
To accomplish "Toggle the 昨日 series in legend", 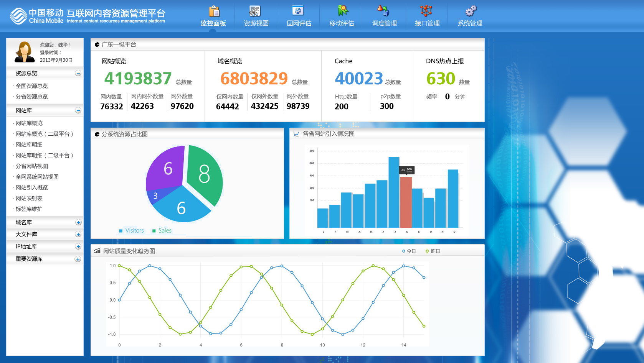I will point(433,251).
